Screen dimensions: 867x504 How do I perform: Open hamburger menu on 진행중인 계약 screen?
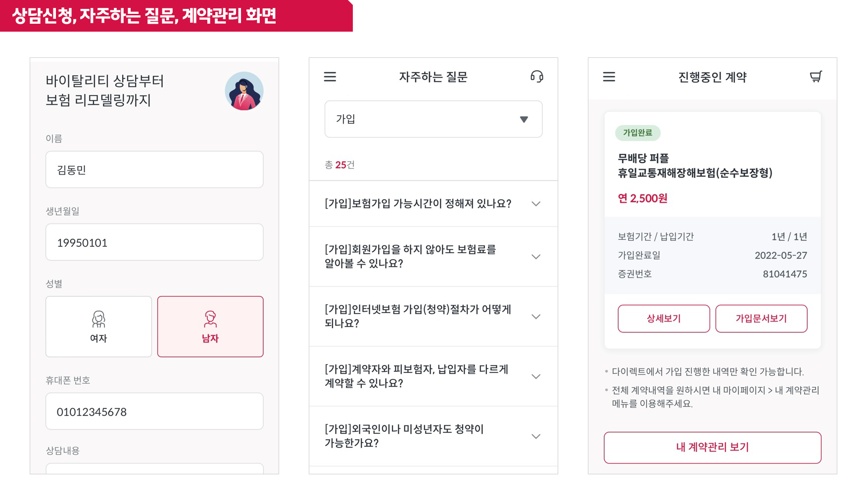[609, 77]
